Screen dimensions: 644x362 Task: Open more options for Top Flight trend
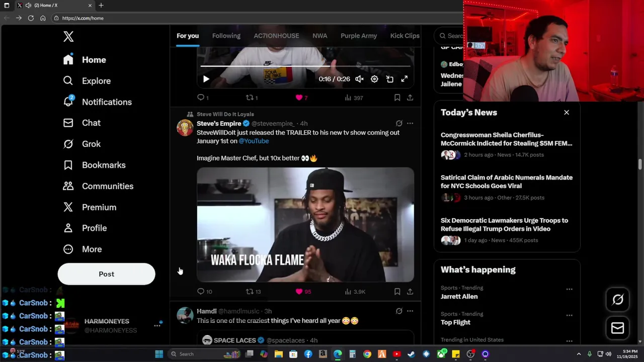(x=569, y=315)
